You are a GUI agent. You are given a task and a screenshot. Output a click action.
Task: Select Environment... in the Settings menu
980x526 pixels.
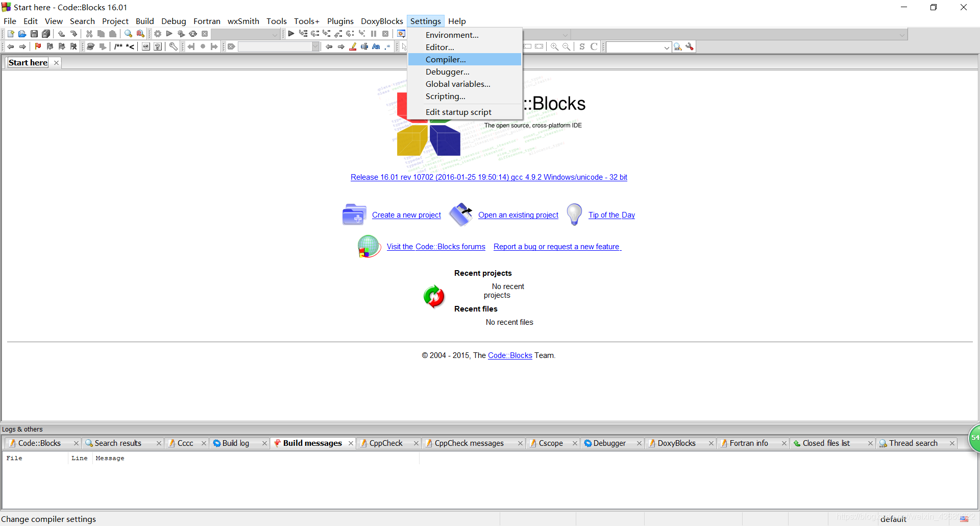pyautogui.click(x=465, y=35)
